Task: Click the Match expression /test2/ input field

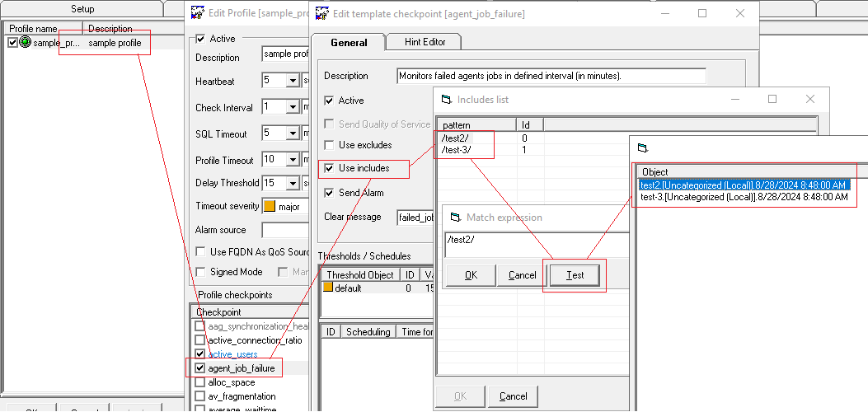Action: tap(537, 245)
